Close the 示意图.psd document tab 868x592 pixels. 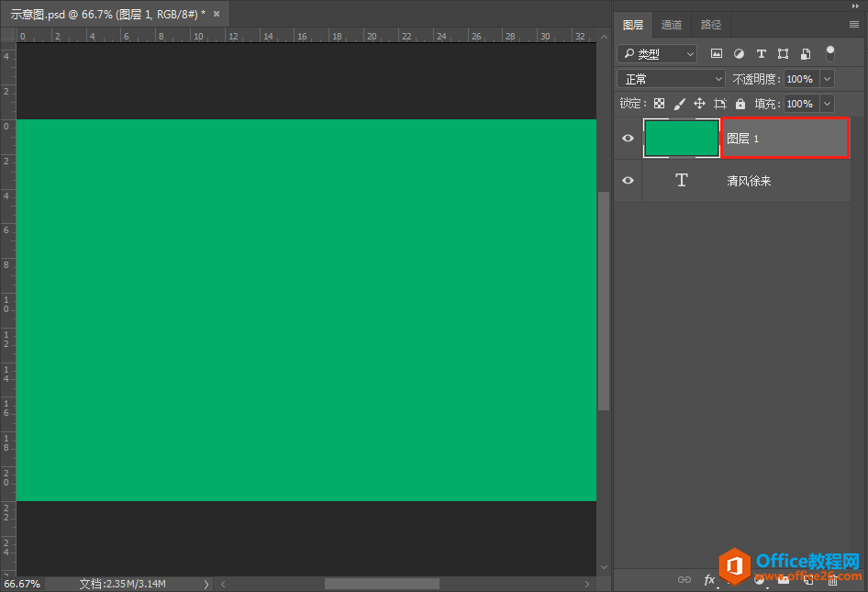217,14
